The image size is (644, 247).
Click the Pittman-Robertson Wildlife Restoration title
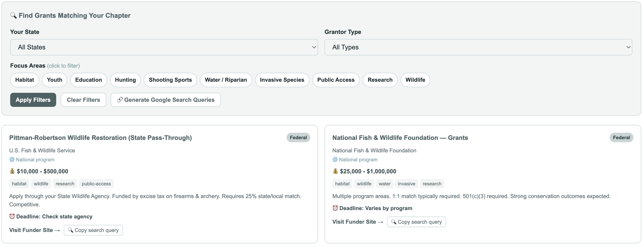pos(101,138)
